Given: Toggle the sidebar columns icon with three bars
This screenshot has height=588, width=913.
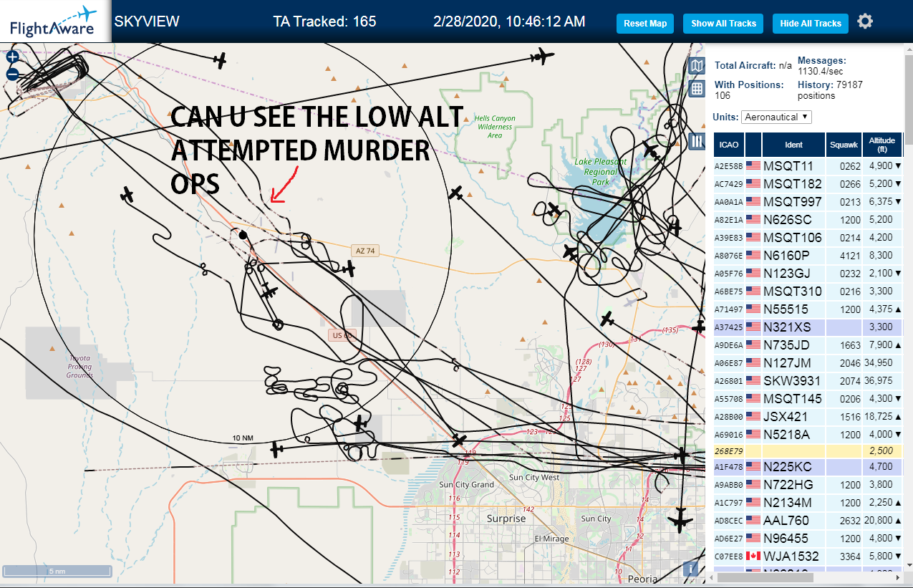Looking at the screenshot, I should (x=696, y=141).
